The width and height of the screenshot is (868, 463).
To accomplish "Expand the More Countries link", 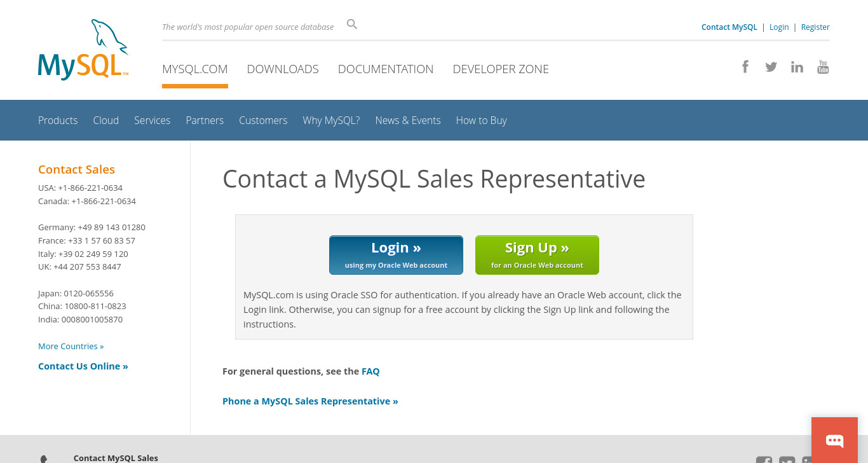I will [x=71, y=346].
